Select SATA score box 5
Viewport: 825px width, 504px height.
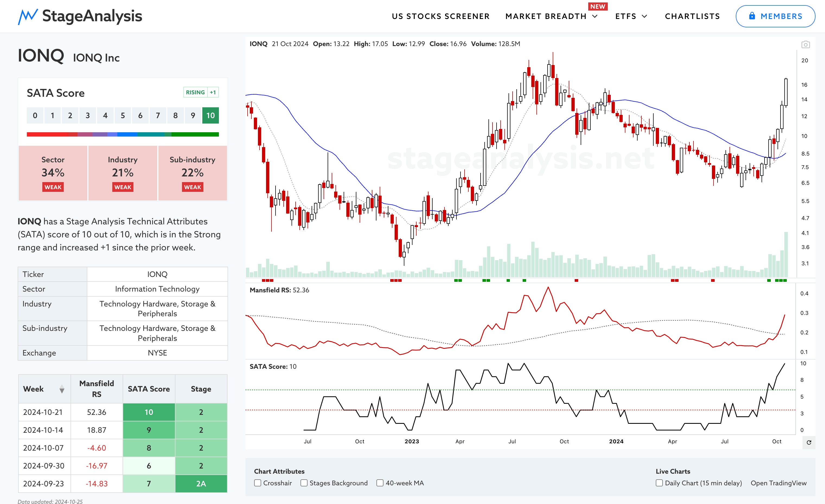[123, 115]
